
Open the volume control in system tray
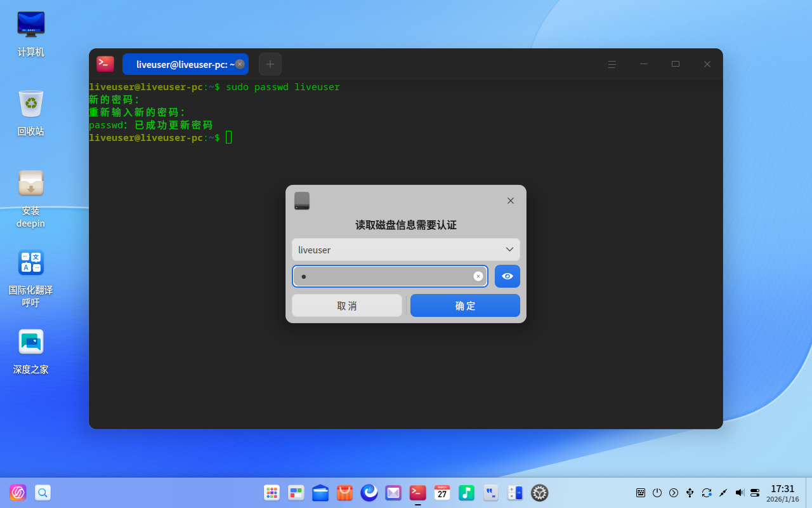point(739,493)
